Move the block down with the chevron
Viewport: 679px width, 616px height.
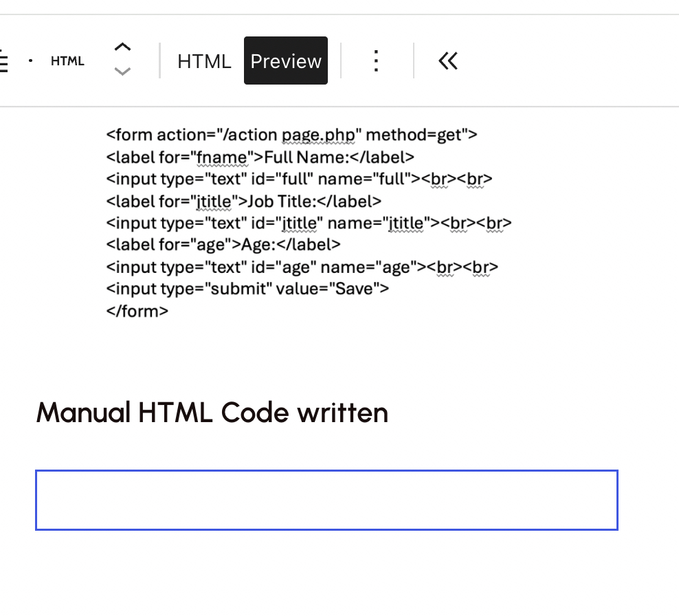click(122, 71)
